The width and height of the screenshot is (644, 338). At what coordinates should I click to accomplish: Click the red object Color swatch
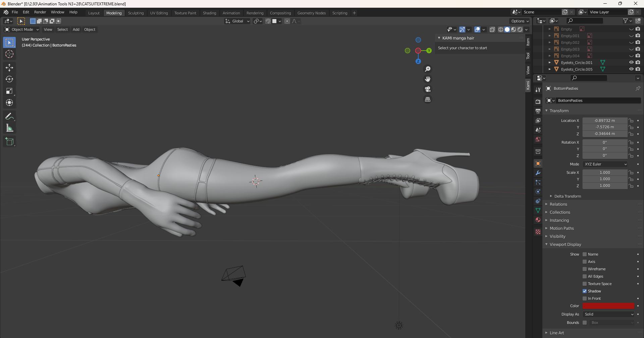pyautogui.click(x=608, y=306)
